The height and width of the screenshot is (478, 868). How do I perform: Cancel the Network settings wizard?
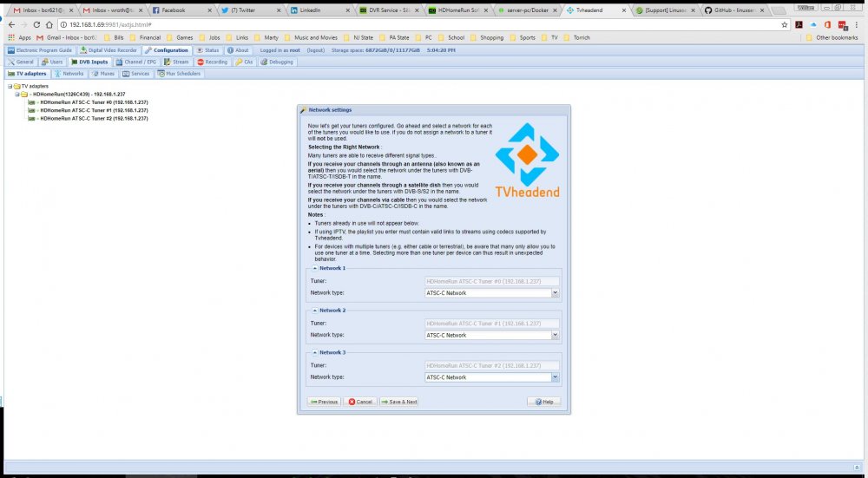point(360,403)
